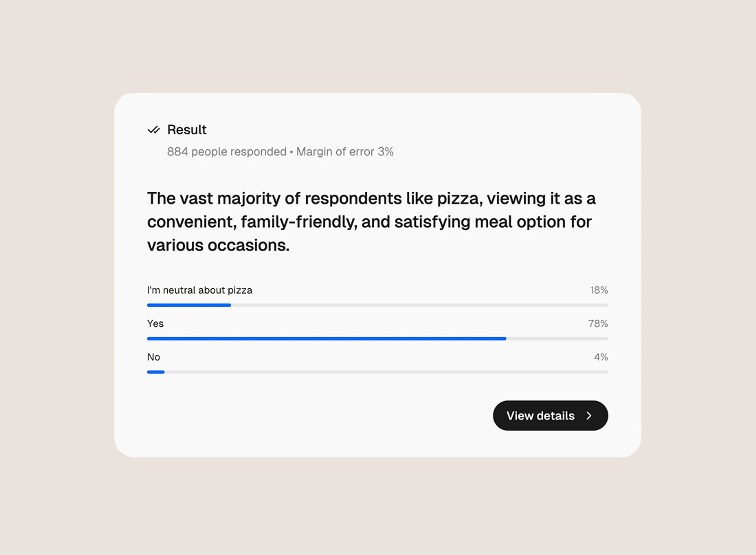The width and height of the screenshot is (756, 555).
Task: Click the pizza survey summary headline
Action: click(371, 222)
